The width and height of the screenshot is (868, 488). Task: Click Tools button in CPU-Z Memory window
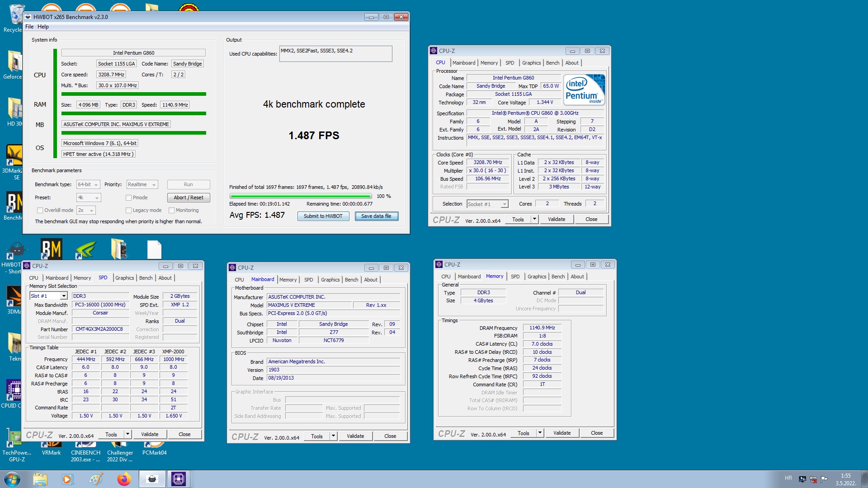pyautogui.click(x=524, y=433)
